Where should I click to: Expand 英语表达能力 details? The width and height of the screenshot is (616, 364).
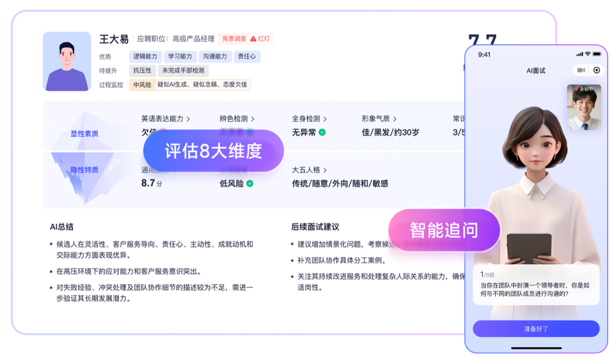pos(187,119)
